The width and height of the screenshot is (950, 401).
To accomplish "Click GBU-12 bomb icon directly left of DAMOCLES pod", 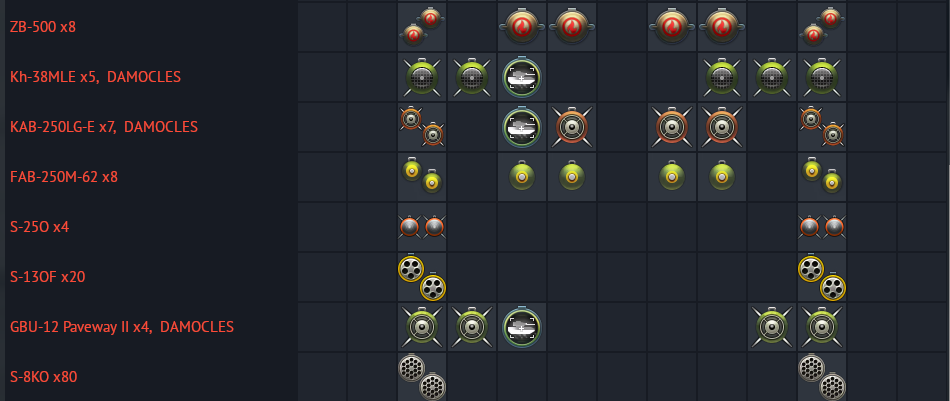I will 472,327.
